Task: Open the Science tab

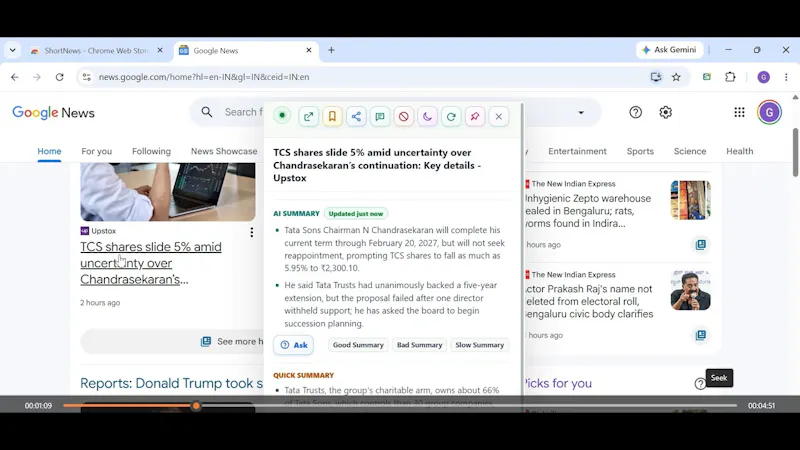Action: coord(690,151)
